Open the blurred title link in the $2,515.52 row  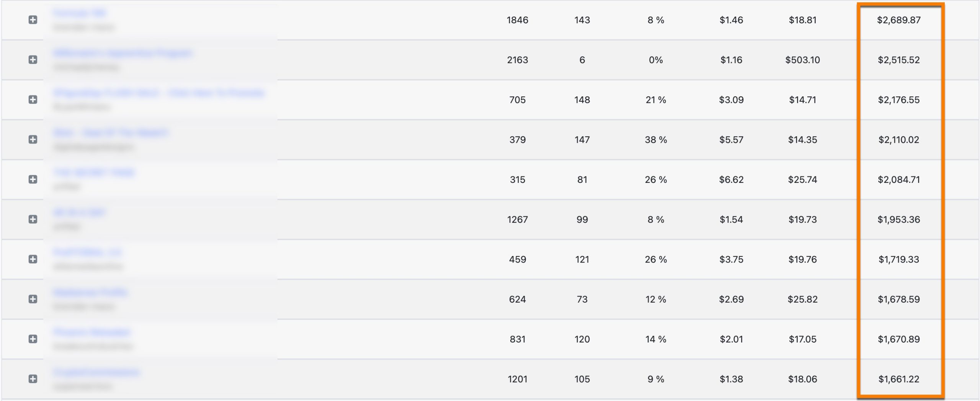click(x=122, y=53)
